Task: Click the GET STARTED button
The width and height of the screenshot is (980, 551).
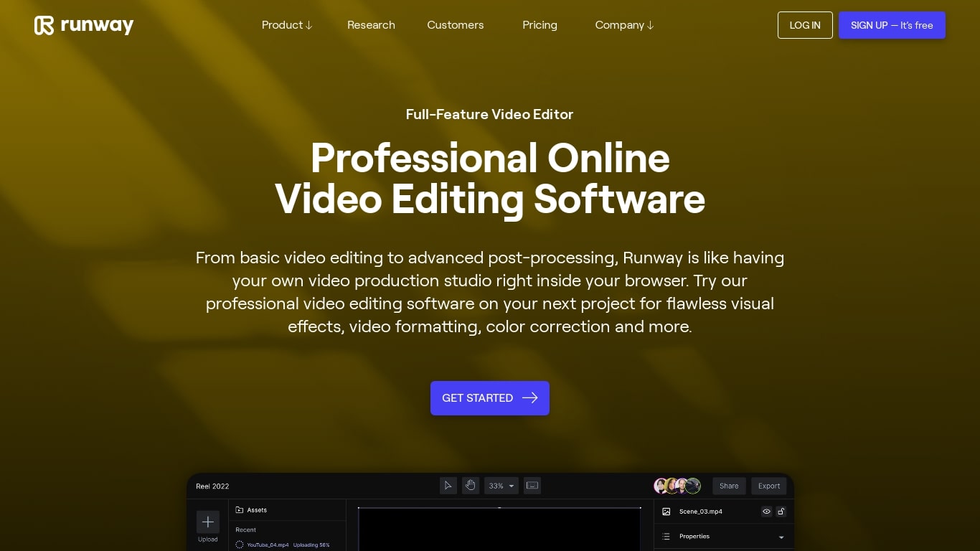Action: pos(490,398)
